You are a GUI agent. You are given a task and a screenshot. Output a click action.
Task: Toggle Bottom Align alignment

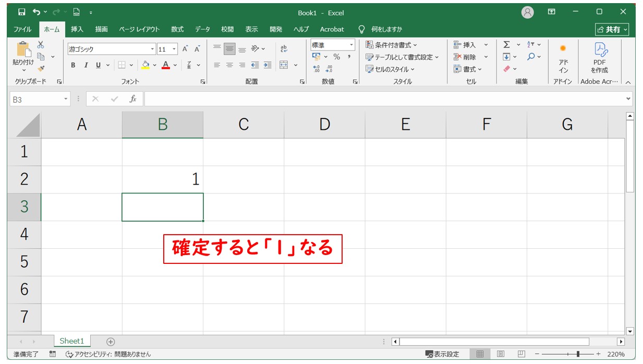pyautogui.click(x=242, y=49)
